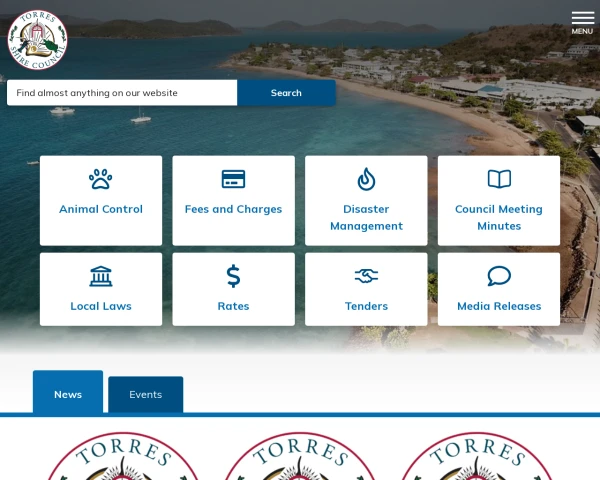Image resolution: width=600 pixels, height=480 pixels.
Task: Click the credit card icon for fees
Action: tap(233, 180)
